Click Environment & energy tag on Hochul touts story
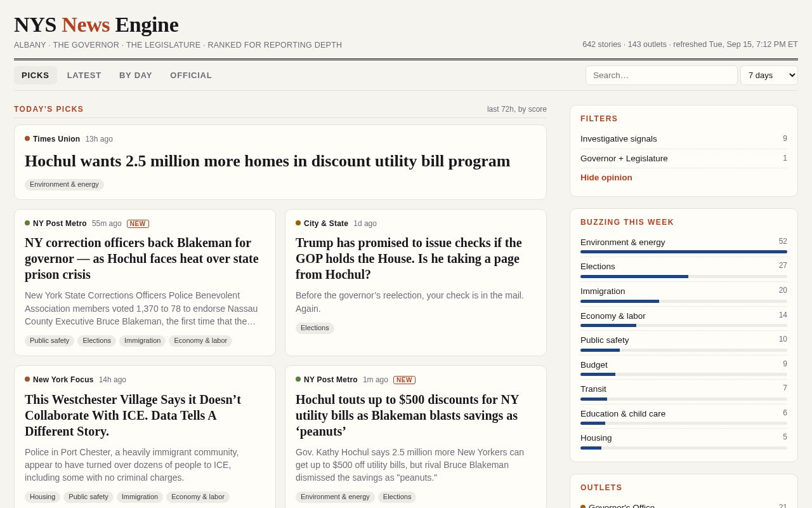This screenshot has height=508, width=812. tap(335, 497)
